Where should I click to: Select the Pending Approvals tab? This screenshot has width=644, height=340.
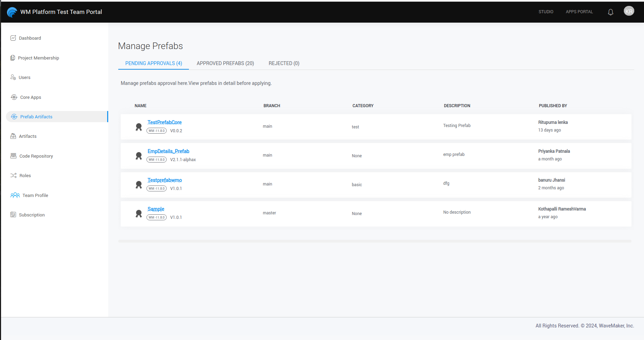point(153,63)
